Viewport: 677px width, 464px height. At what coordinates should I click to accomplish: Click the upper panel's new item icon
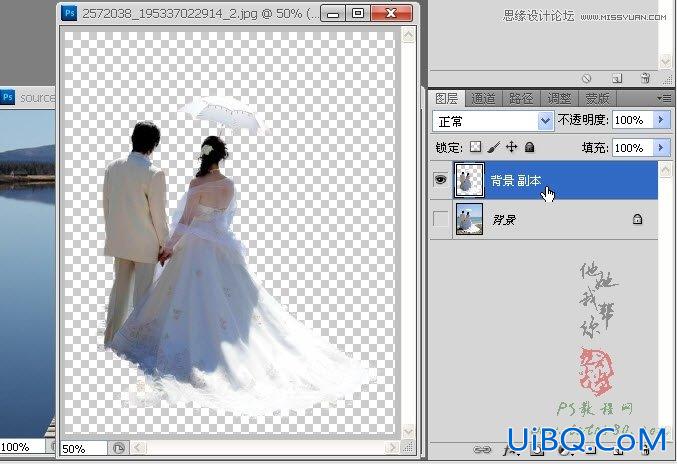coord(617,78)
